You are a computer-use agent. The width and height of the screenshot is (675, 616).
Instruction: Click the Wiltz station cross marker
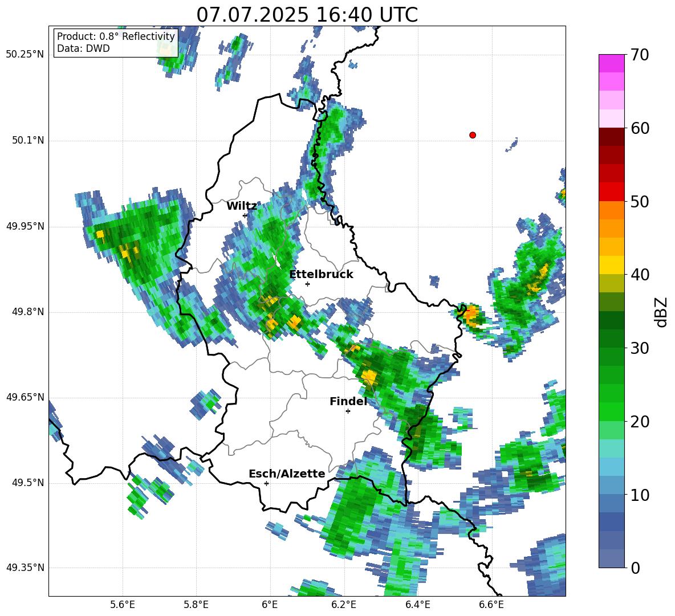click(x=245, y=215)
